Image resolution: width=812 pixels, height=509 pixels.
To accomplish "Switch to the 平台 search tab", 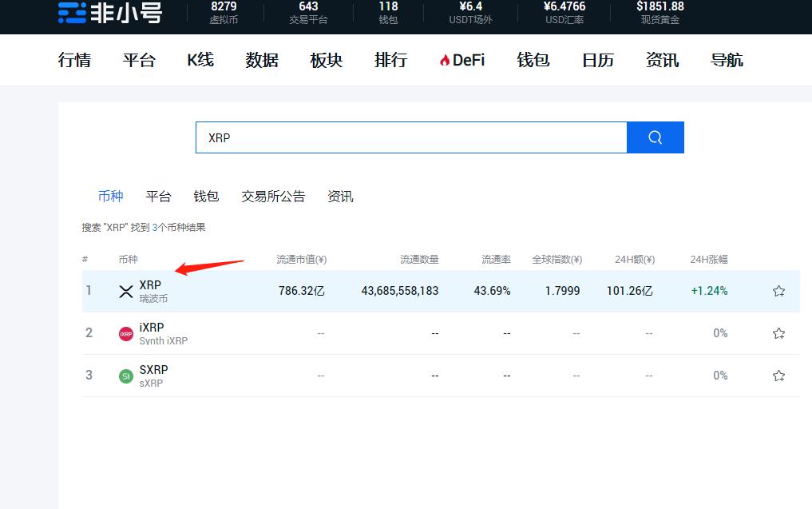I will (158, 196).
